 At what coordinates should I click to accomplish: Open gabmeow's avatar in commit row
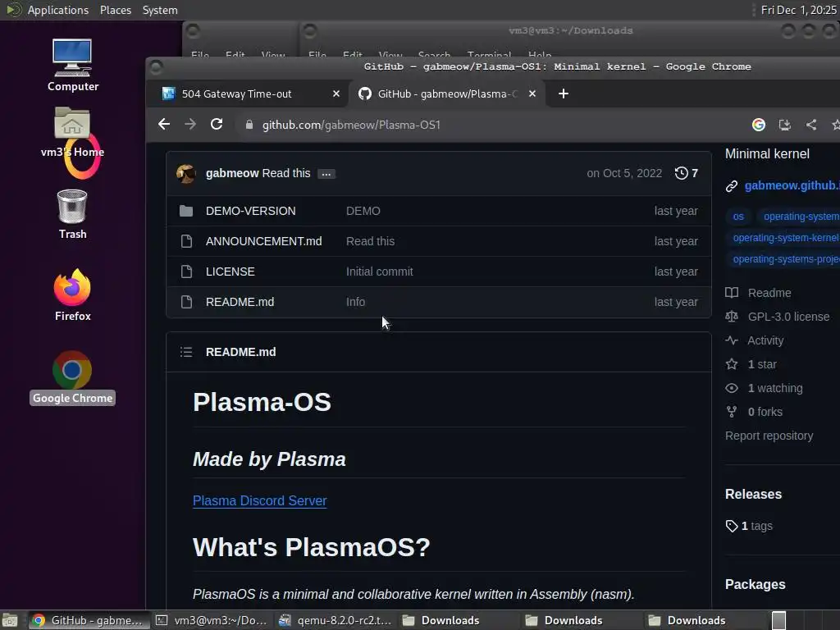coord(186,174)
